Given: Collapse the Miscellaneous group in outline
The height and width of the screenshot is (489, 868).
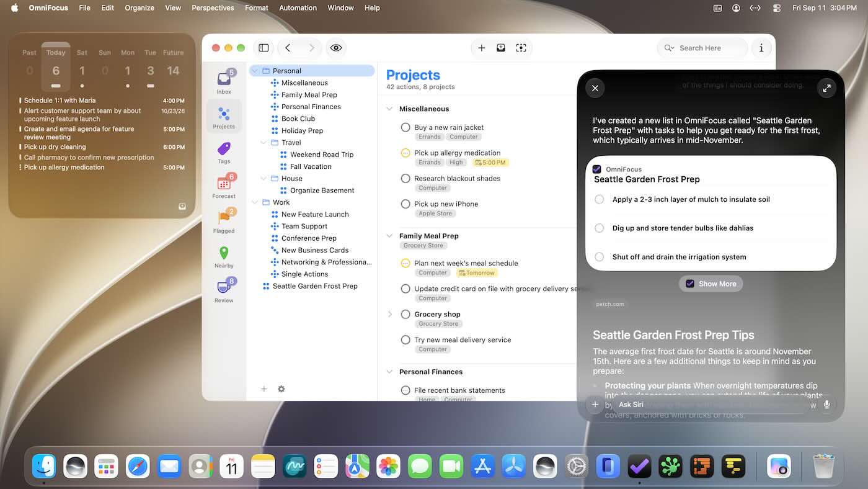Looking at the screenshot, I should click(x=389, y=109).
